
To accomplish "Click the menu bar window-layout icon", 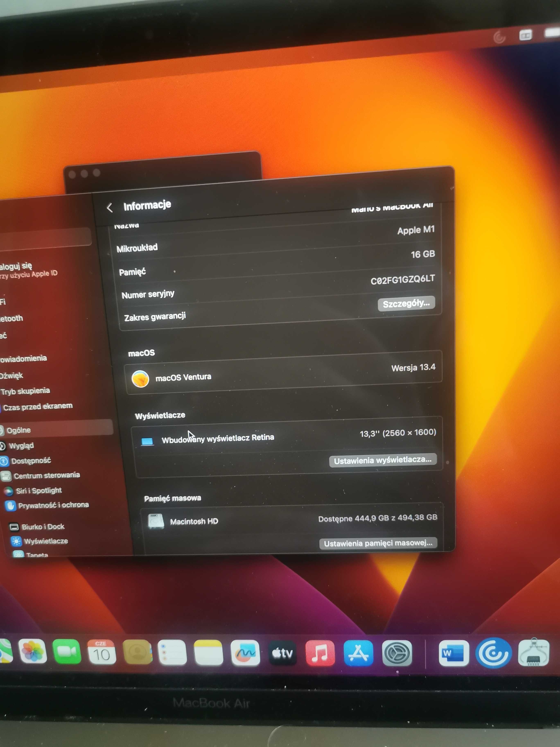I will click(526, 35).
